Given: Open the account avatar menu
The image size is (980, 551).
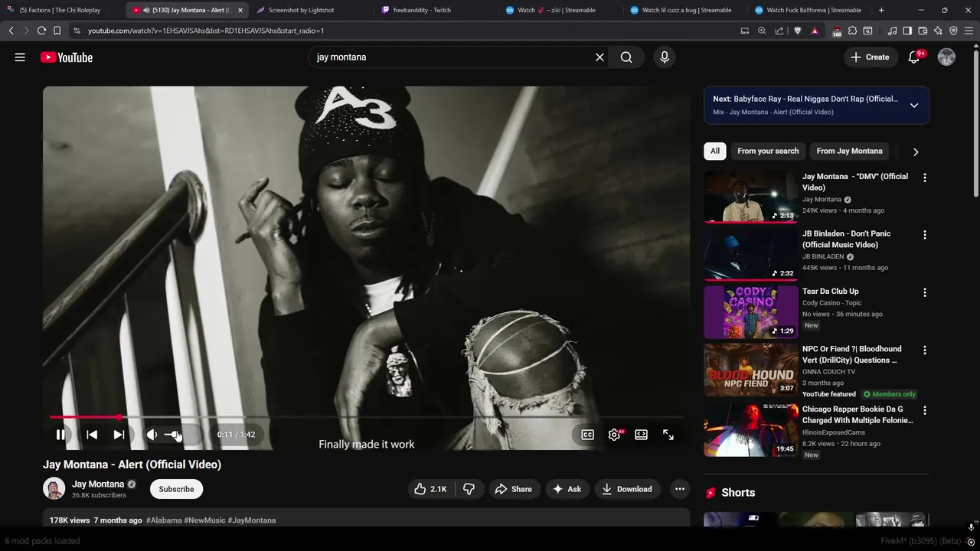Looking at the screenshot, I should (x=946, y=57).
